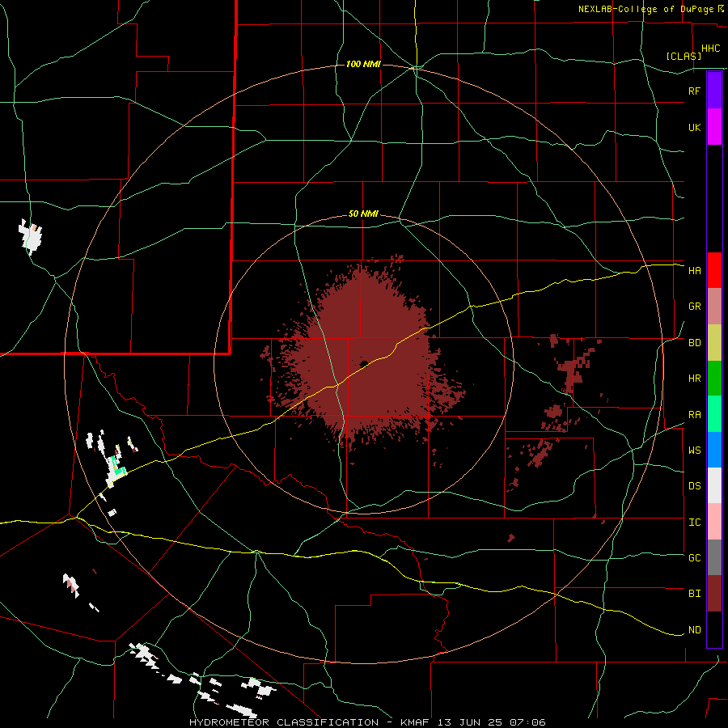This screenshot has height=728, width=728.
Task: Click the 'RF' legend label
Action: [694, 91]
